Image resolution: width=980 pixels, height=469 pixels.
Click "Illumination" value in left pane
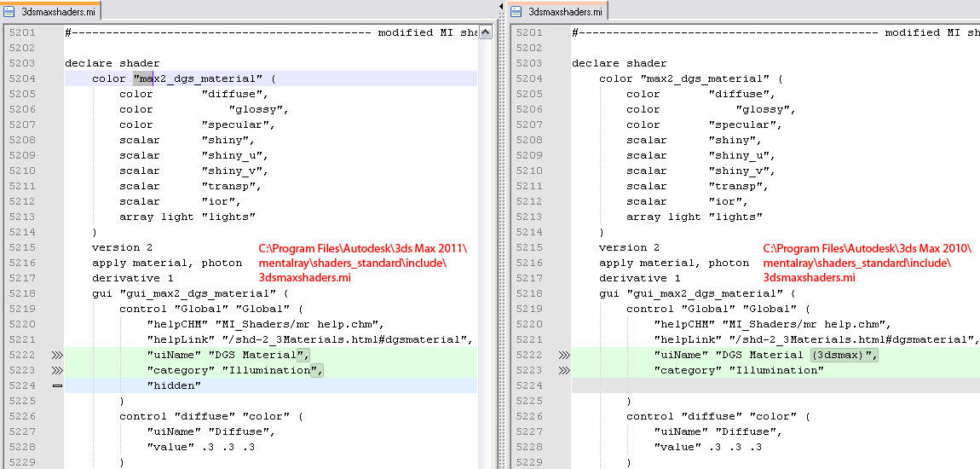[269, 370]
